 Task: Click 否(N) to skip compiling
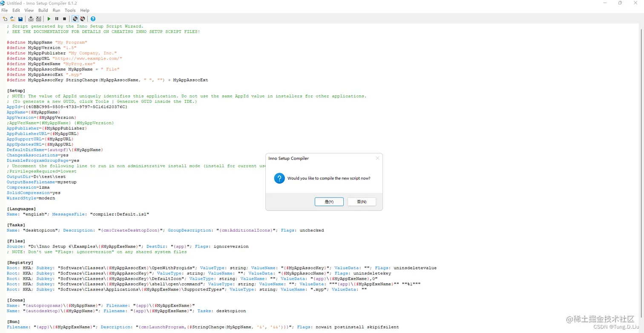(x=362, y=202)
